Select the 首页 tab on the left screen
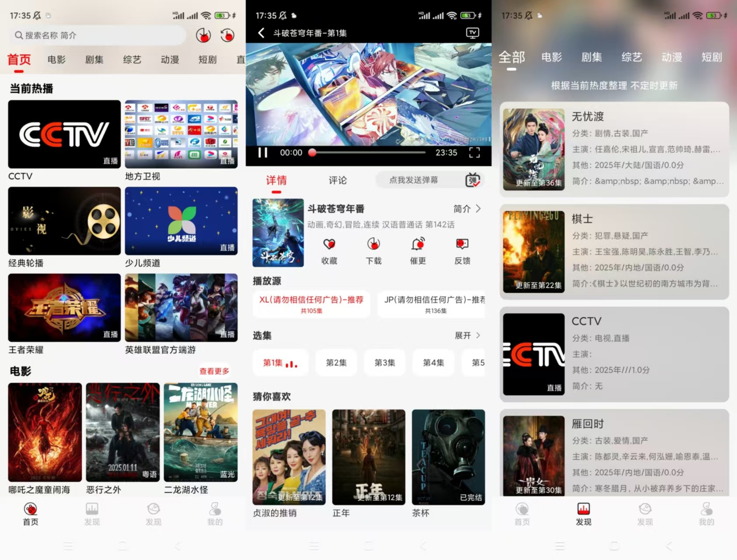Image resolution: width=737 pixels, height=560 pixels. (x=19, y=59)
